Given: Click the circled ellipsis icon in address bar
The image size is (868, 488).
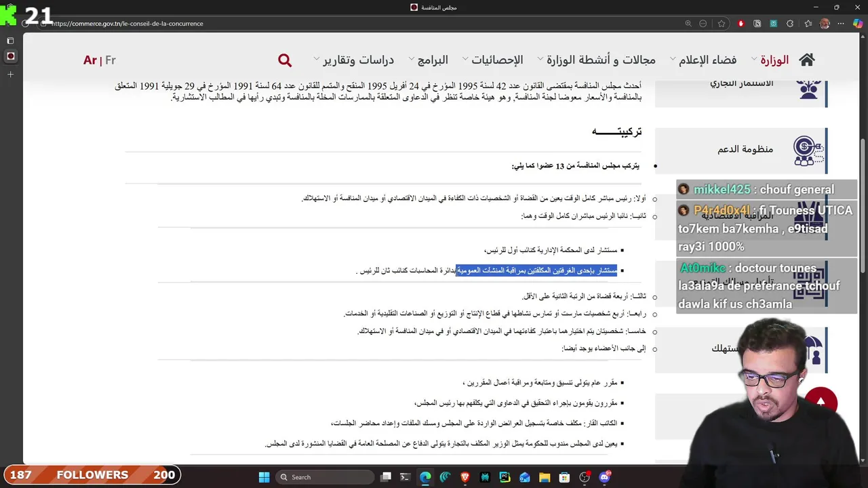Looking at the screenshot, I should (x=703, y=23).
